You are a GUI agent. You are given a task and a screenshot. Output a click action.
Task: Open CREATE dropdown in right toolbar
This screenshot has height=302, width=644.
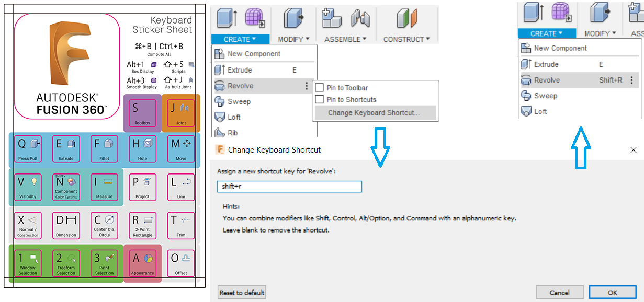(x=547, y=33)
